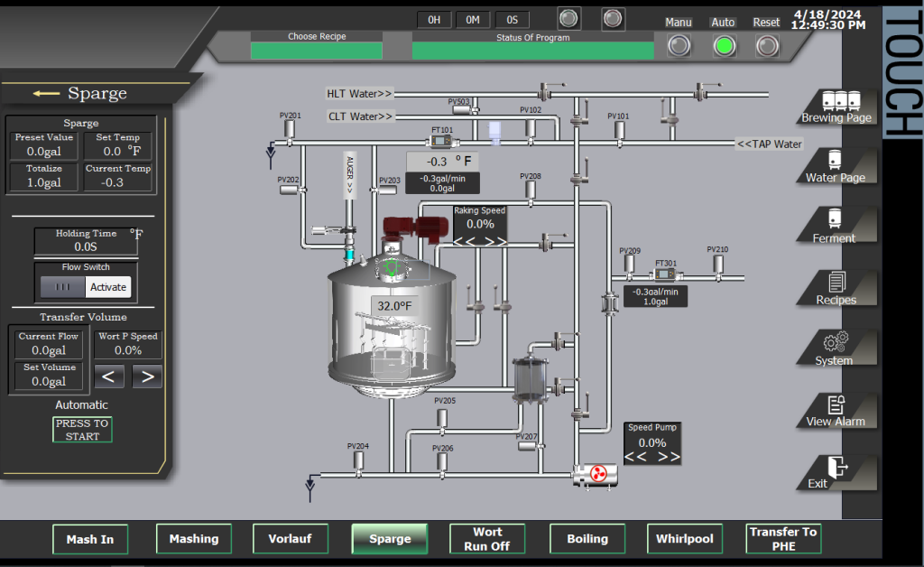This screenshot has height=567, width=924.
Task: Go to the Ferment page
Action: (x=836, y=221)
